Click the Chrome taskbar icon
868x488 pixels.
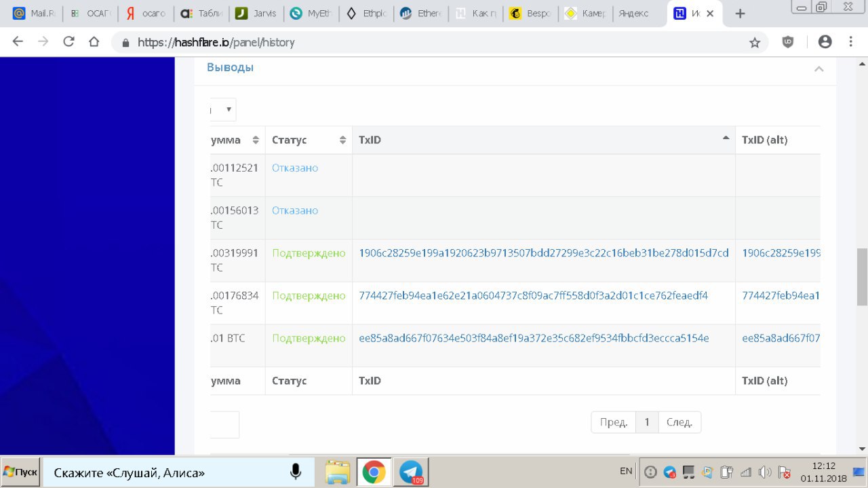374,472
